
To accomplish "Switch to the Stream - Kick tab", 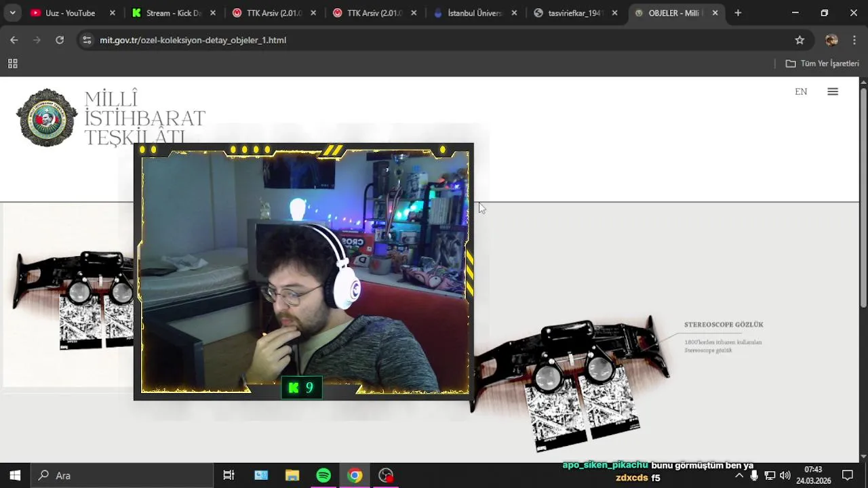I will [x=174, y=13].
